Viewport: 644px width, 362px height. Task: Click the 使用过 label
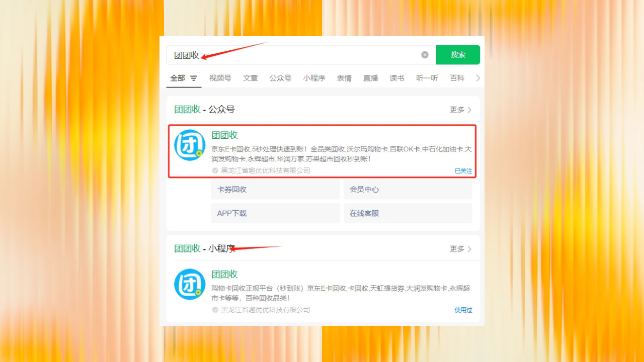pos(463,310)
